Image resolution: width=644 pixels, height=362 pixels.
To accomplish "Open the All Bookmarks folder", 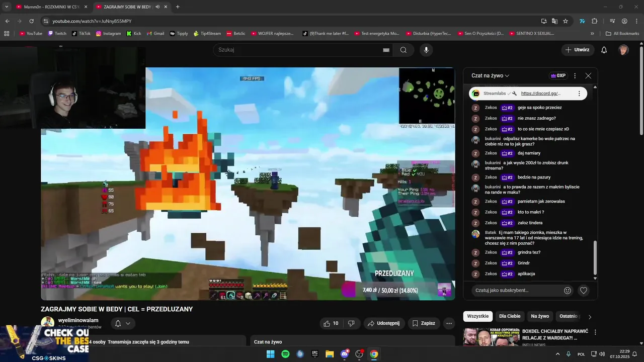I will (x=622, y=34).
